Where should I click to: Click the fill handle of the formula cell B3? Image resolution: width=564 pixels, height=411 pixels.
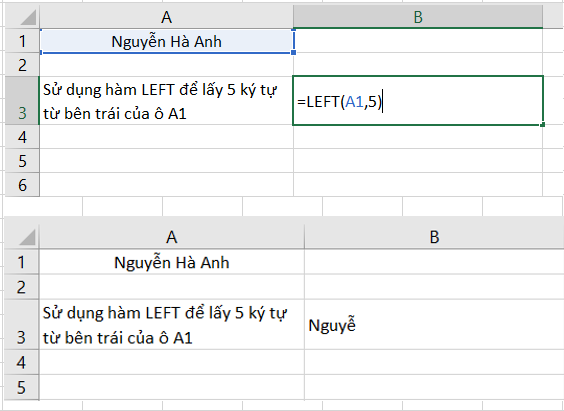(543, 124)
